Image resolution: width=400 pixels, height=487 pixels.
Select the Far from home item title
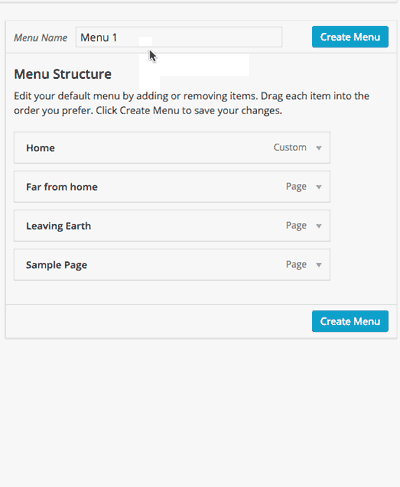62,187
